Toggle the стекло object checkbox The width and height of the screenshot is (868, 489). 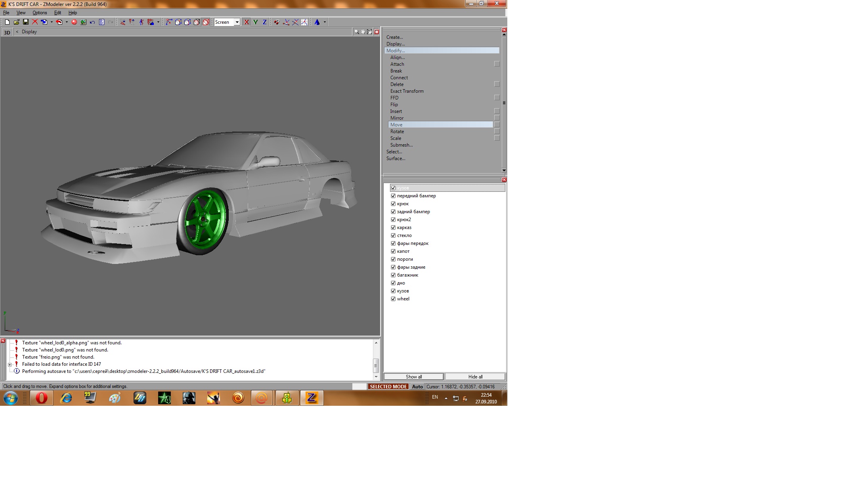click(393, 235)
